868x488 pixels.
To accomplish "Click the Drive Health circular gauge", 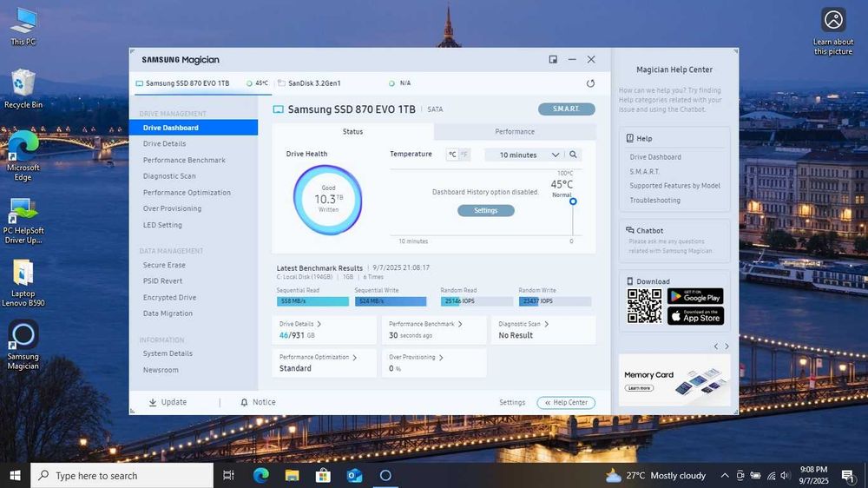I will click(328, 200).
